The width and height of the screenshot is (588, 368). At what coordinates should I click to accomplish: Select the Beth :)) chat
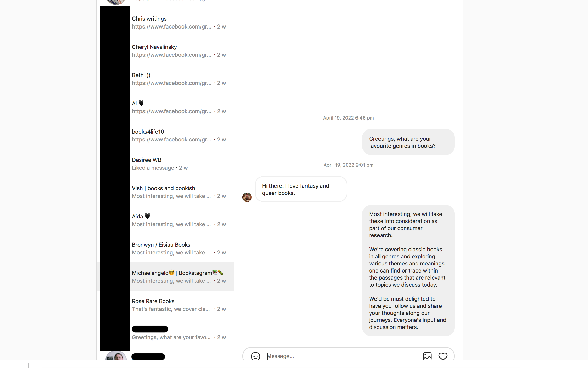[x=165, y=79]
